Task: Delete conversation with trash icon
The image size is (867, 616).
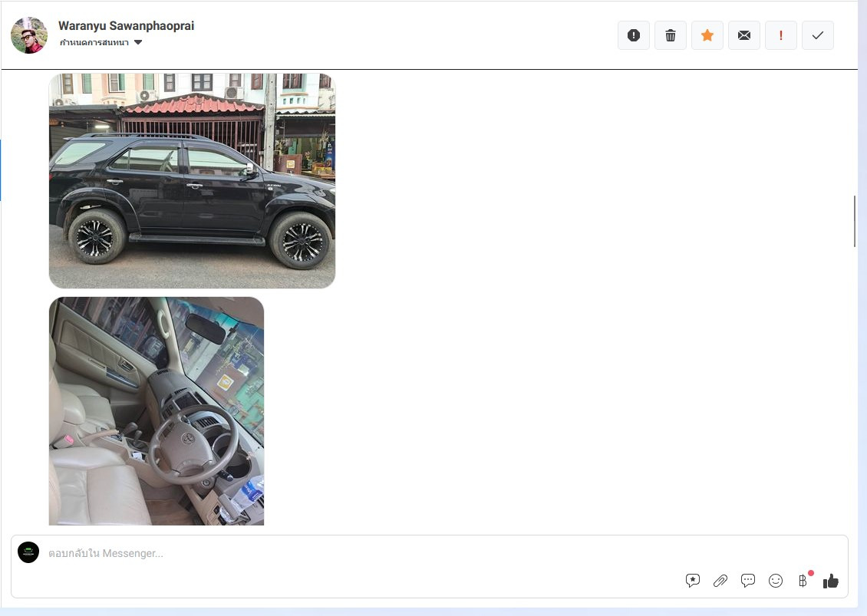Action: coord(670,35)
